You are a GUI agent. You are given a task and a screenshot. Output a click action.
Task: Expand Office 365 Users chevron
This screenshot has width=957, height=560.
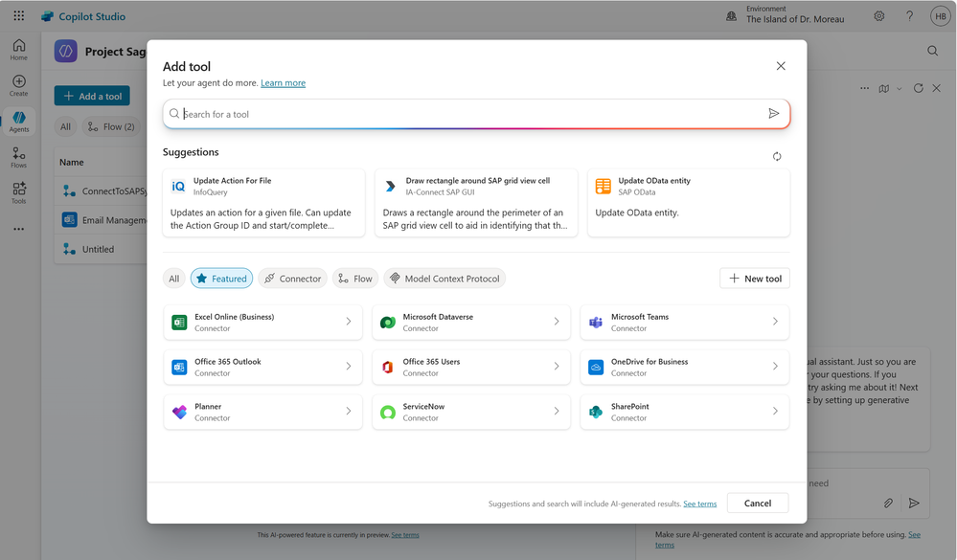pyautogui.click(x=557, y=366)
